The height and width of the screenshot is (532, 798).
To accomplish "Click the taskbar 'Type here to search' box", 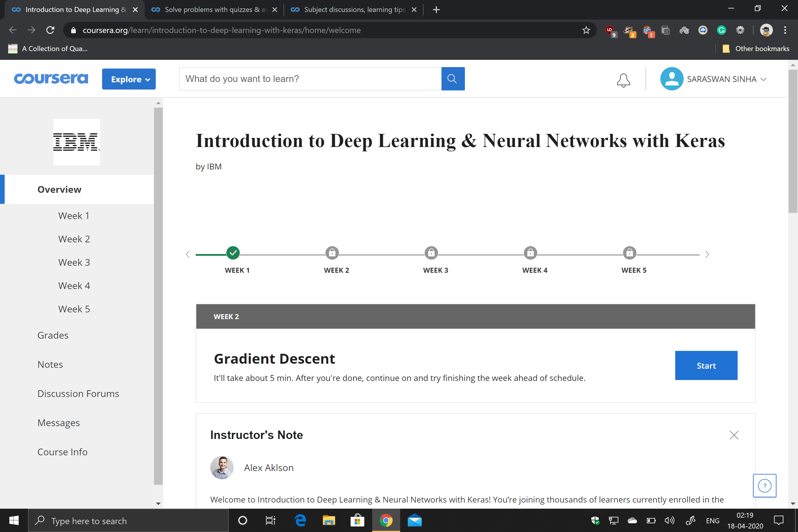I will 128,520.
